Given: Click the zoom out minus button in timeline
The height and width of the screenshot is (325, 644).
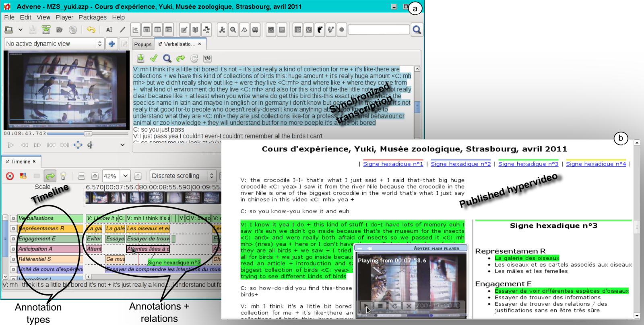Looking at the screenshot, I should coord(81,176).
